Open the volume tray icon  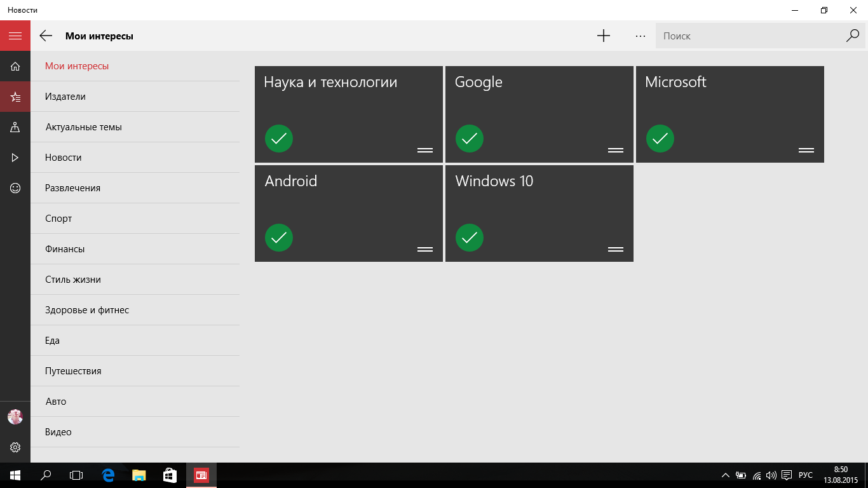coord(771,475)
